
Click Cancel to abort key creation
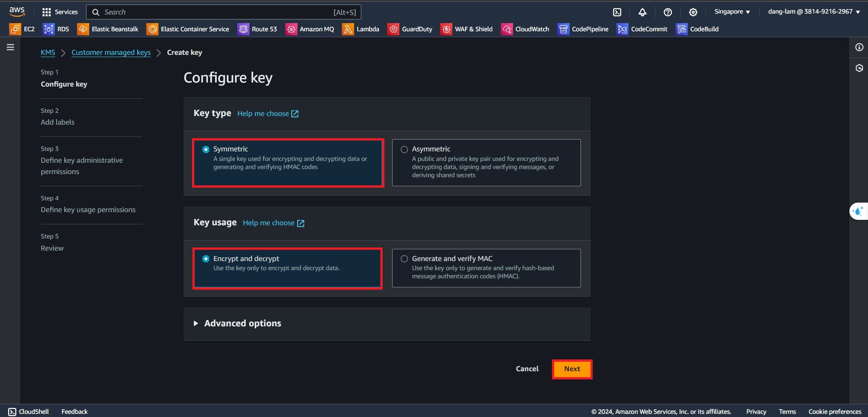point(527,369)
